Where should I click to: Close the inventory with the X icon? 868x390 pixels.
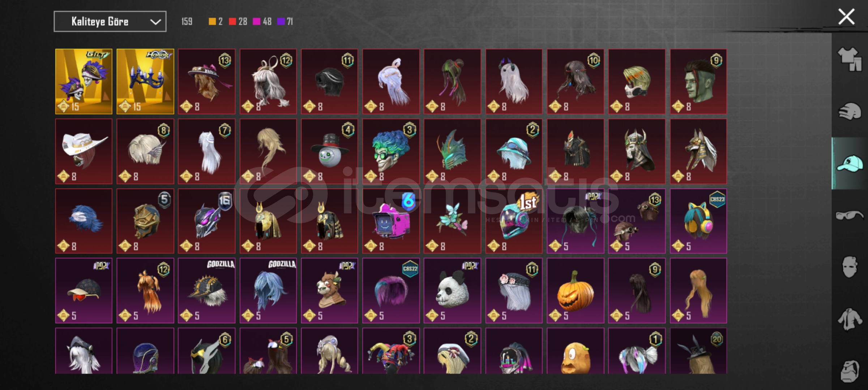coord(846,17)
